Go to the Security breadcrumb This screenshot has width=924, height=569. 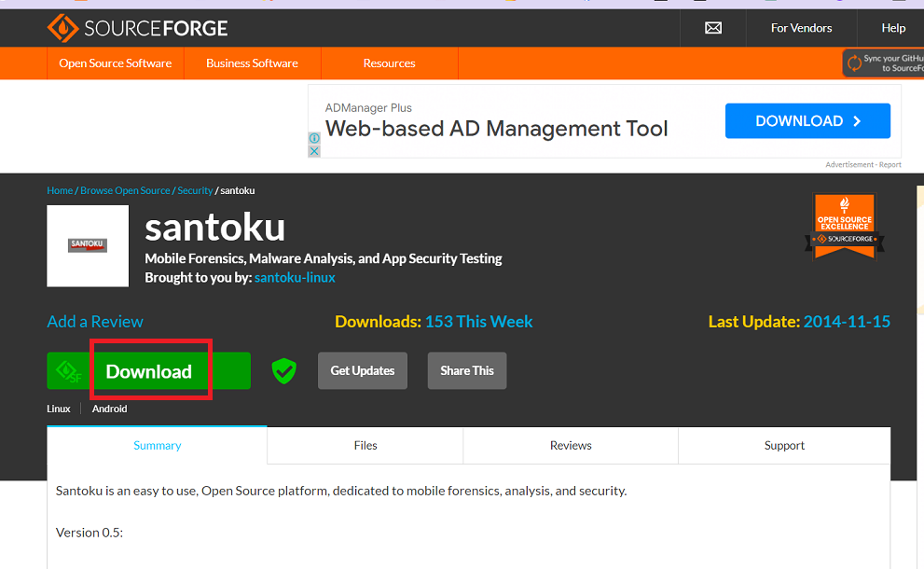195,190
